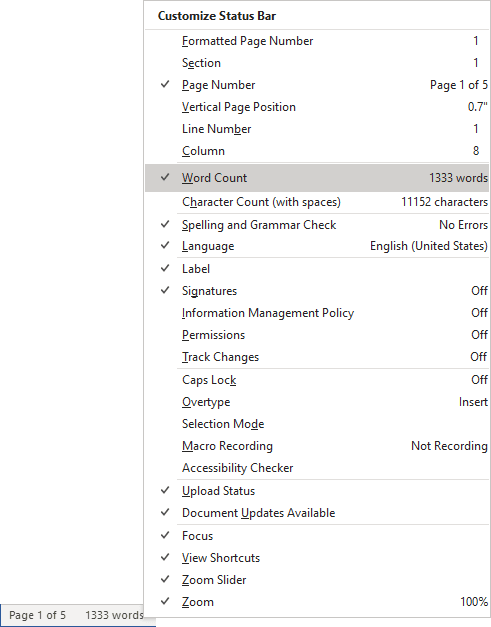Toggle Document Updates Available option

[317, 513]
